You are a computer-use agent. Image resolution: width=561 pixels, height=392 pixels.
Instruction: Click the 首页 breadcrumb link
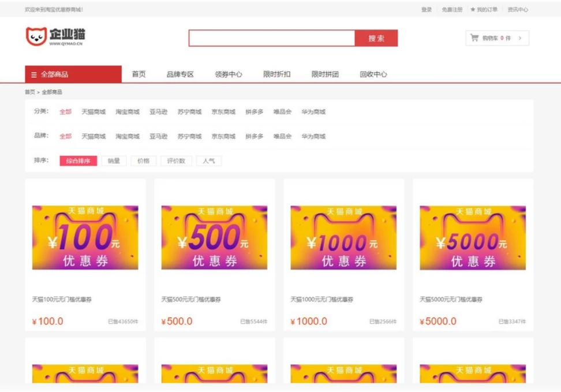click(x=29, y=92)
